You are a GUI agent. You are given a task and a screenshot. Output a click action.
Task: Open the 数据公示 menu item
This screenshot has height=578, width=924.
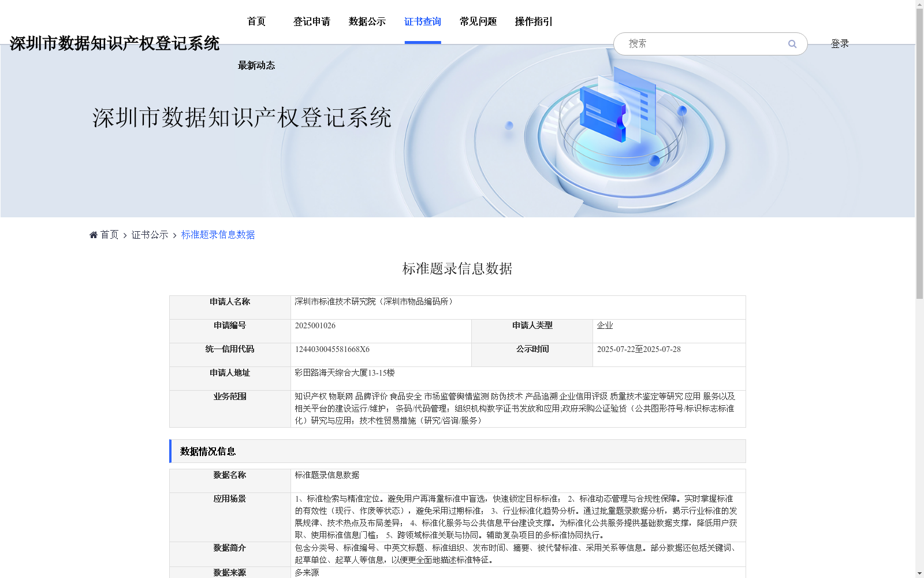[367, 21]
